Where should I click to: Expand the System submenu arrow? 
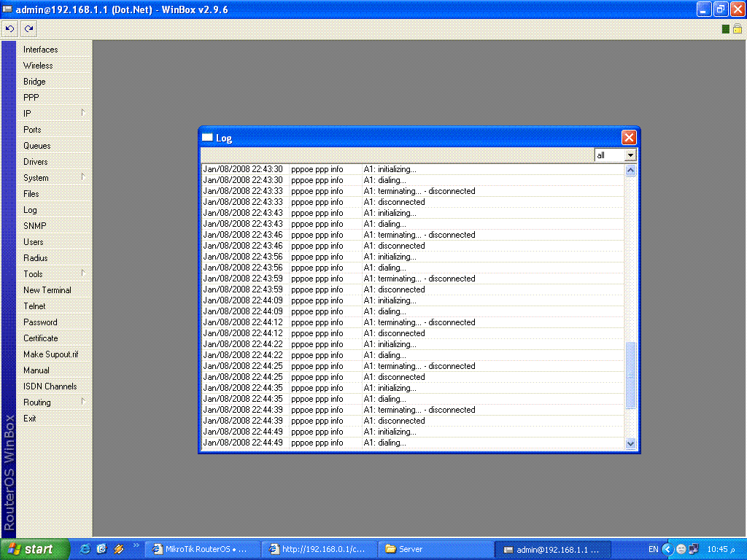[x=83, y=177]
